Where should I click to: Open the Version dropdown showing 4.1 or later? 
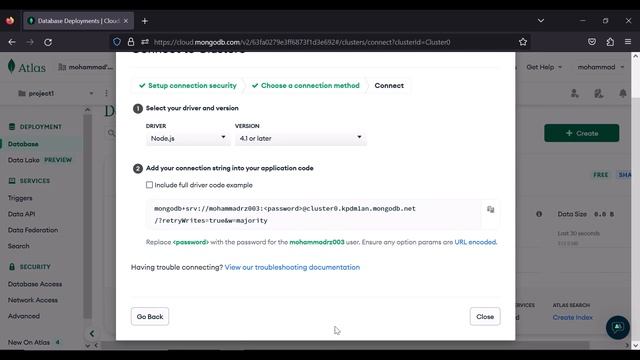(300, 138)
